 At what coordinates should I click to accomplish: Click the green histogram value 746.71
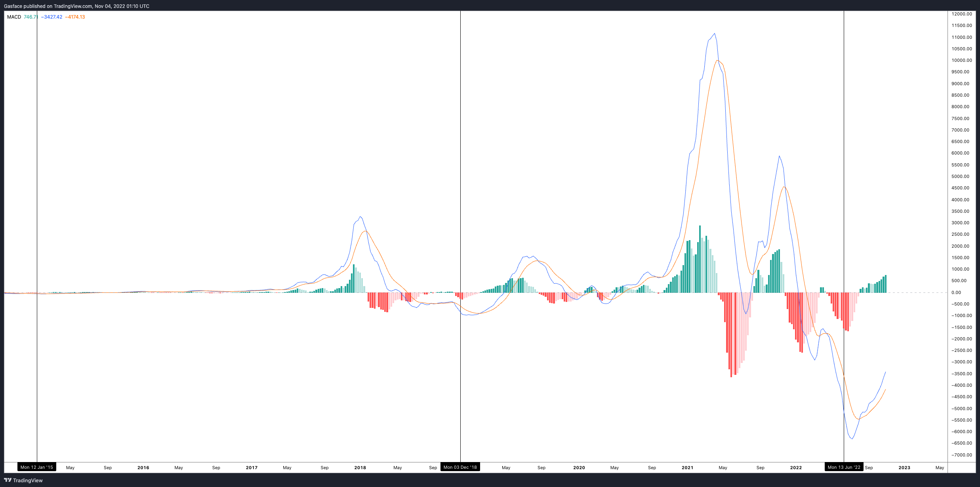(x=31, y=17)
